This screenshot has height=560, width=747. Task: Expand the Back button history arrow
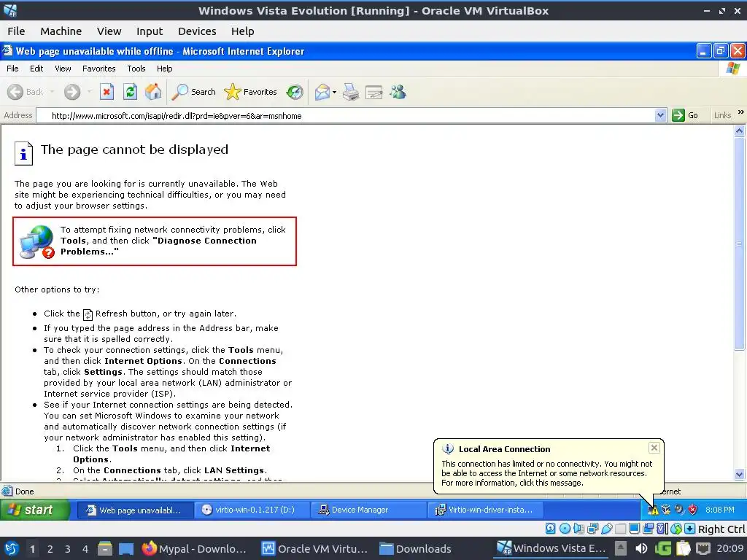click(52, 92)
